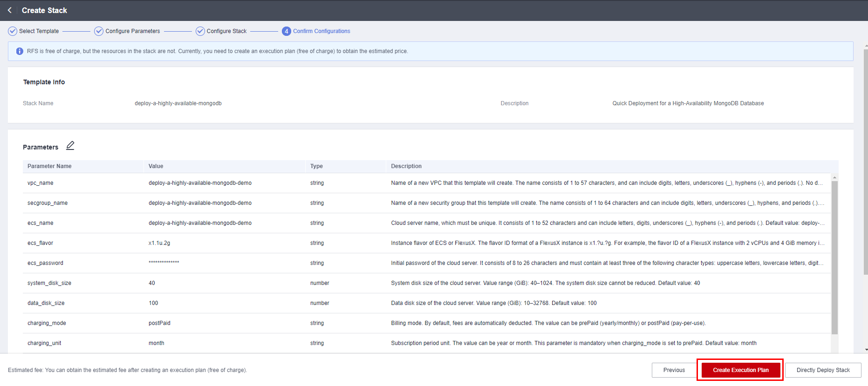The width and height of the screenshot is (868, 386).
Task: Click the info icon in RFS notice banner
Action: [20, 51]
